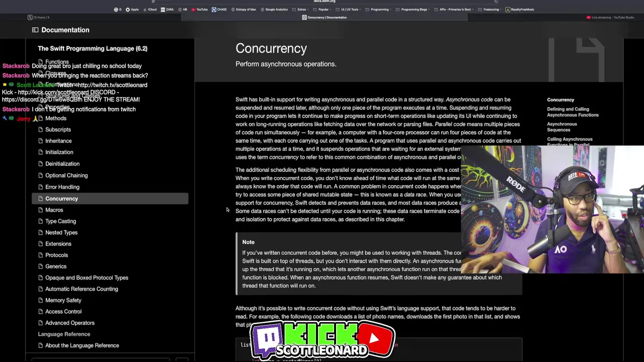Image resolution: width=644 pixels, height=362 pixels.
Task: Select the Concurrency | Documentation tab
Action: coord(325,18)
